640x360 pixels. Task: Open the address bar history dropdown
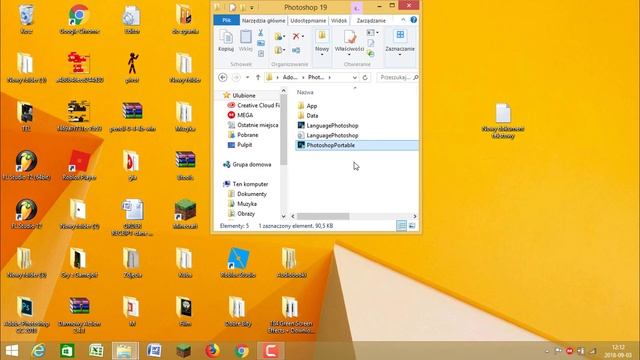point(354,77)
